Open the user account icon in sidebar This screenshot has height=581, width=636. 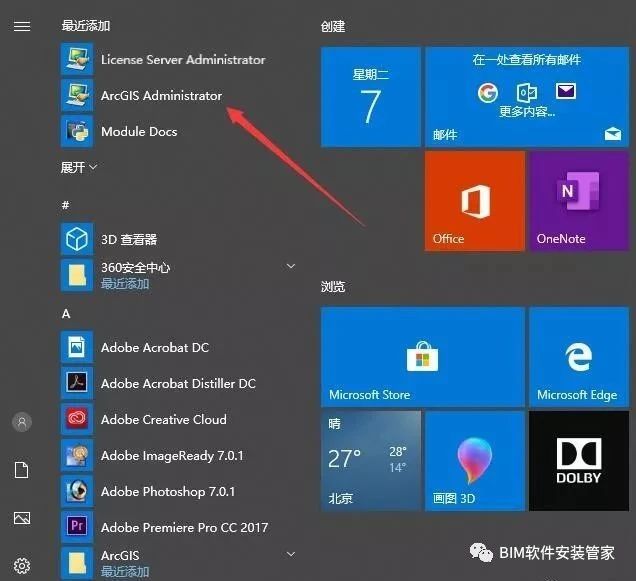click(x=22, y=422)
